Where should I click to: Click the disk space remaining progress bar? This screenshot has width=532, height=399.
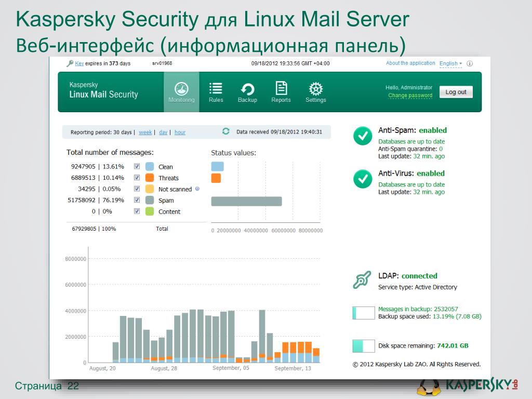point(364,346)
